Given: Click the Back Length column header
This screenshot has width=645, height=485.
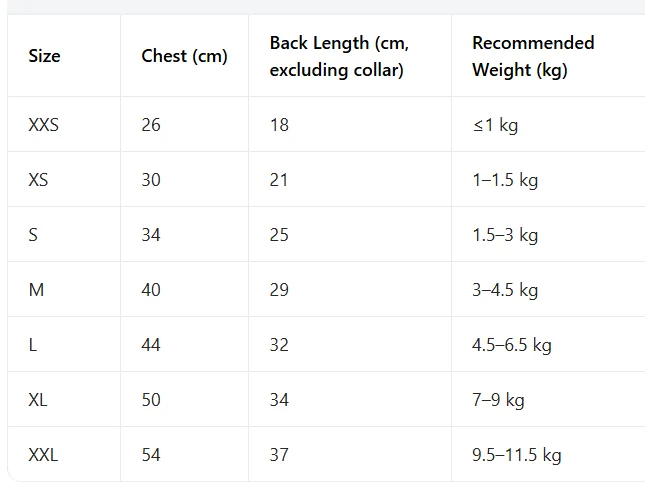Looking at the screenshot, I should pos(339,56).
